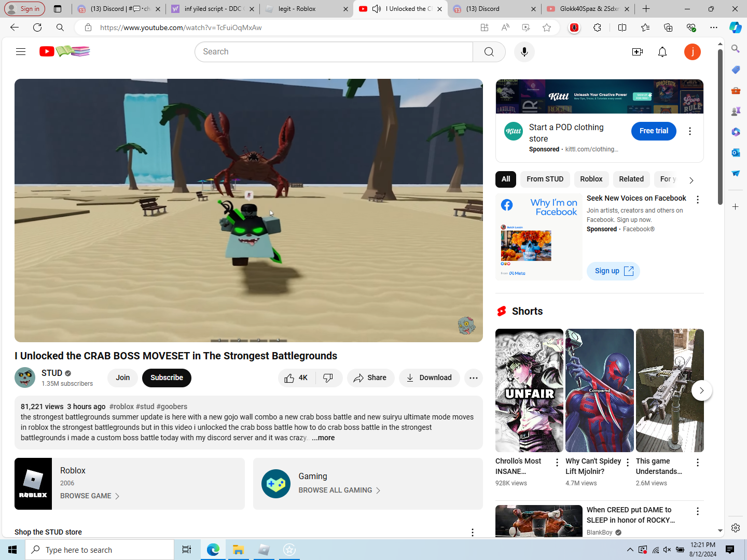
Task: Dislike the video with thumbs down
Action: (x=329, y=378)
